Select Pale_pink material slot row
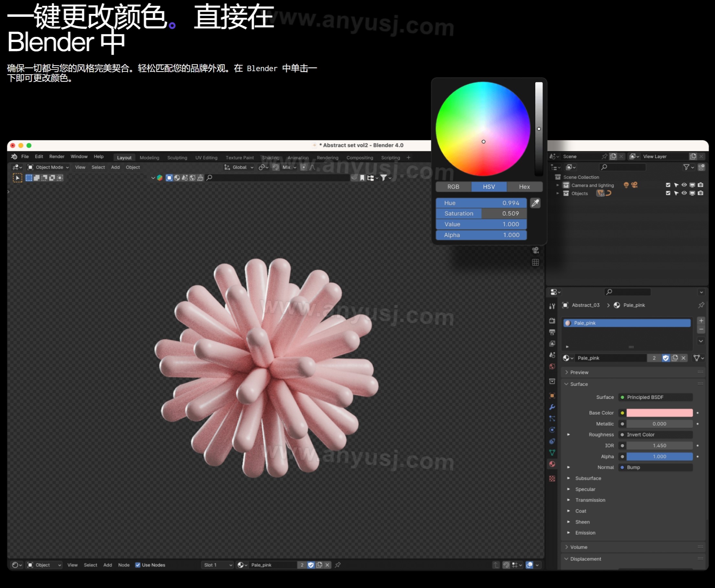This screenshot has height=588, width=715. (x=627, y=323)
